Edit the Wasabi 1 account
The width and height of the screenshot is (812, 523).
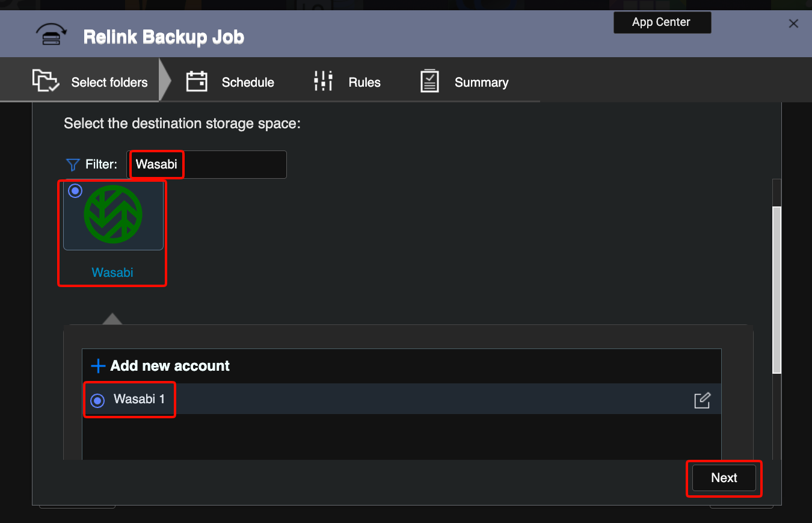click(x=702, y=400)
